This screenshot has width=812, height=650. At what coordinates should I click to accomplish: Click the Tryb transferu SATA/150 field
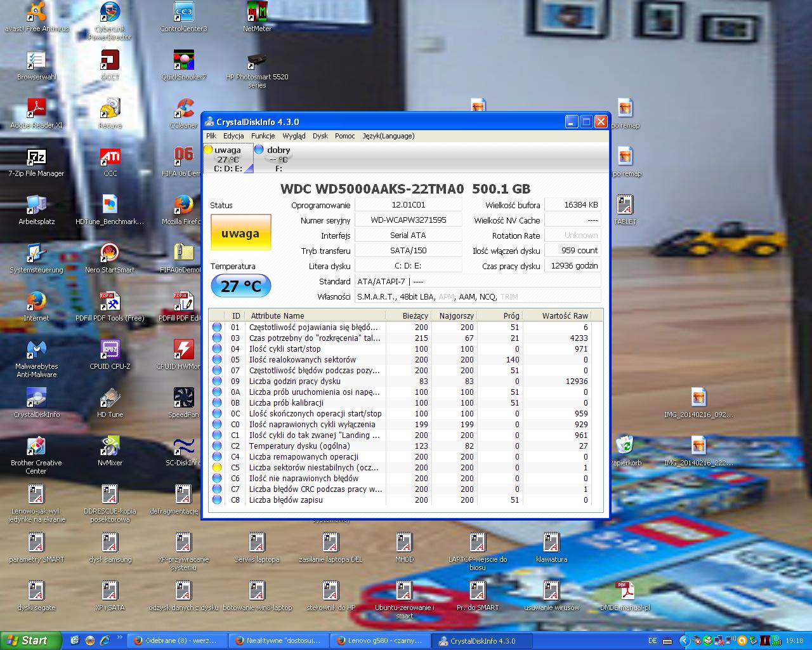409,251
